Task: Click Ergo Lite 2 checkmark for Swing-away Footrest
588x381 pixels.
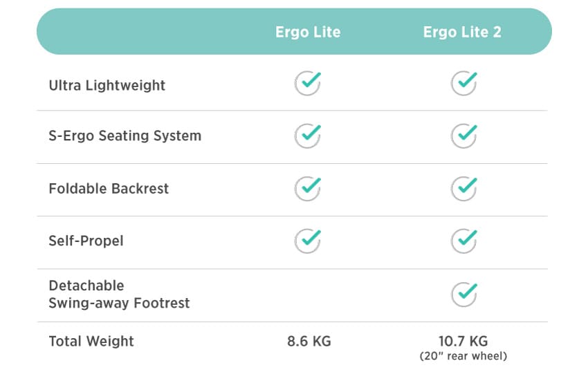Action: (x=464, y=294)
